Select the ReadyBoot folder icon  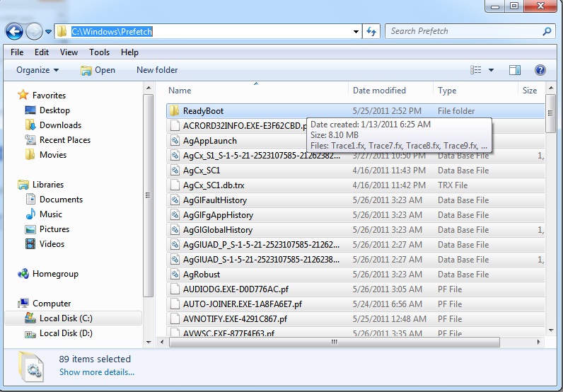pos(175,110)
